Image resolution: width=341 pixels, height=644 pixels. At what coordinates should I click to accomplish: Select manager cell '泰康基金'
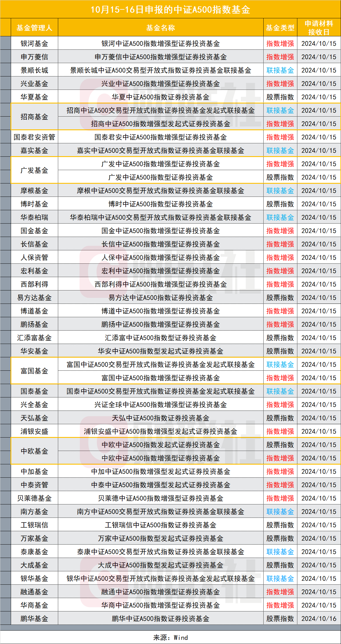click(34, 552)
